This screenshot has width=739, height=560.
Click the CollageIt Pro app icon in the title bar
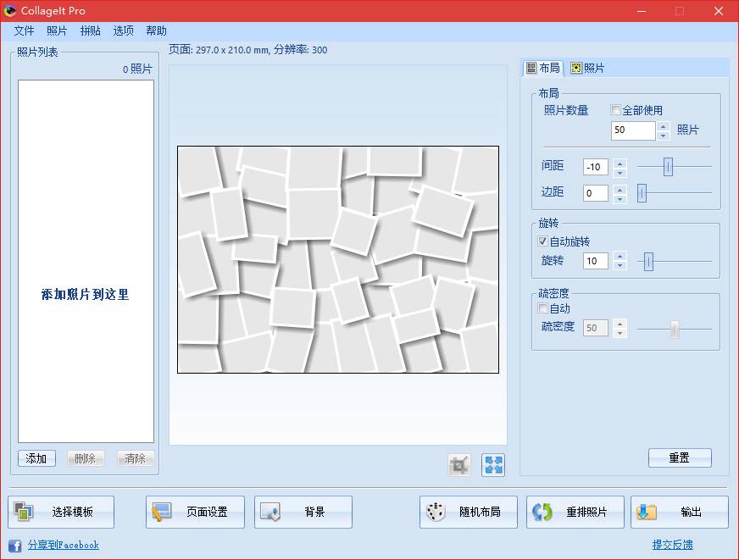[10, 10]
